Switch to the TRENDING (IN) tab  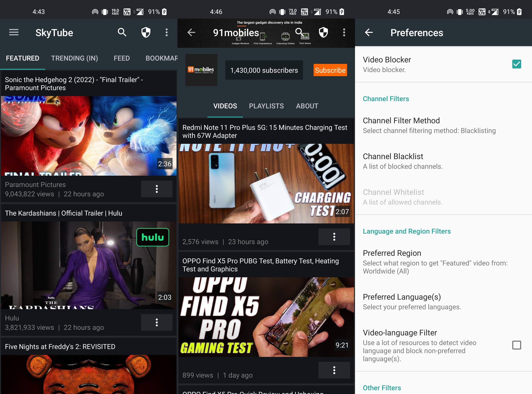click(74, 58)
